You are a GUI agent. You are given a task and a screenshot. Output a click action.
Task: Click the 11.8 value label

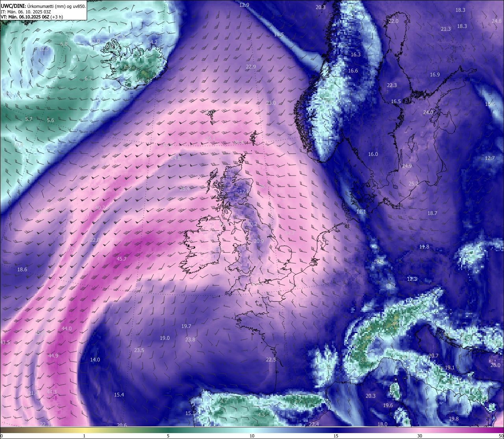click(x=424, y=247)
